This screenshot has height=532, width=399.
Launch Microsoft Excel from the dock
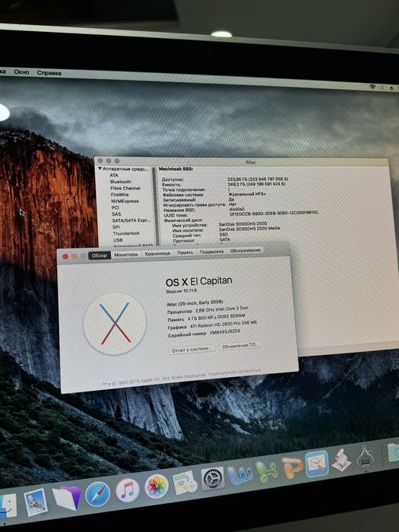(x=266, y=472)
